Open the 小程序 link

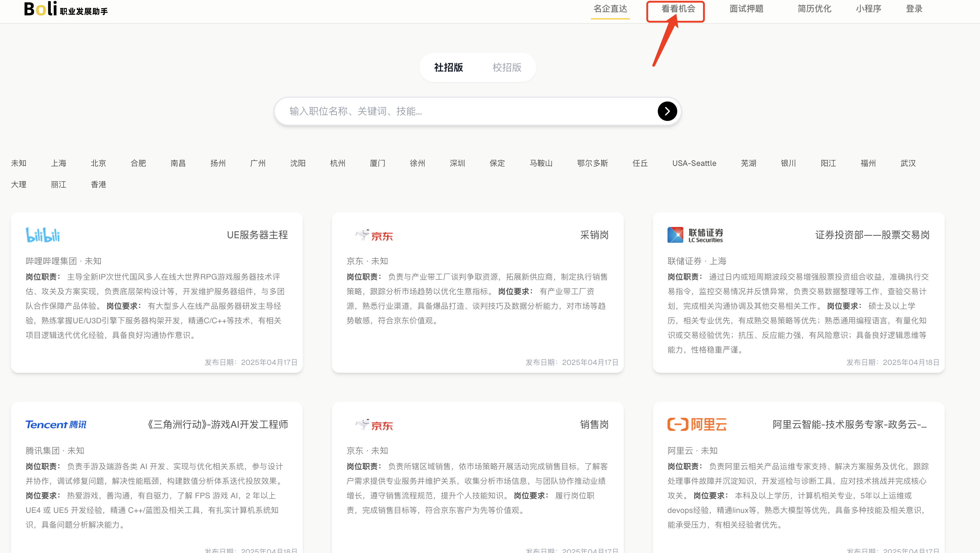868,9
